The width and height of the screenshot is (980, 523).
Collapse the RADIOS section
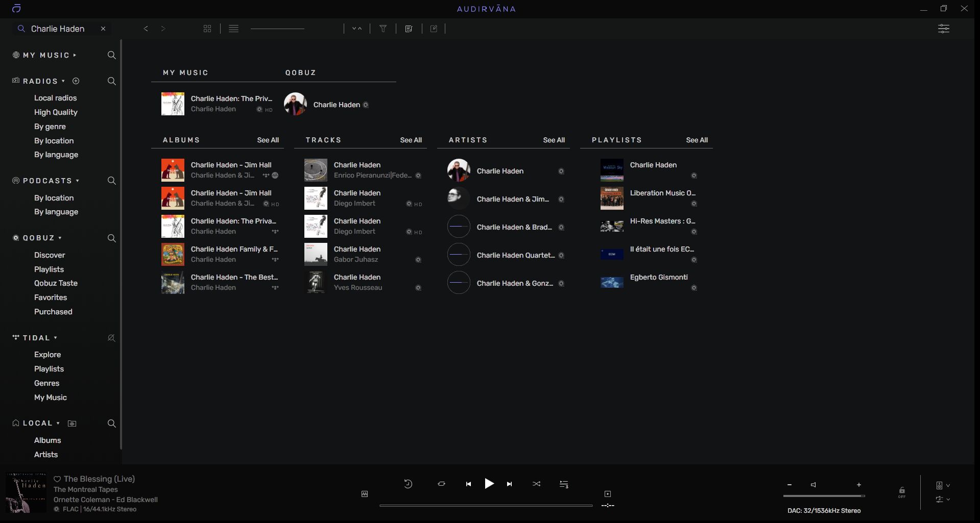(x=63, y=81)
